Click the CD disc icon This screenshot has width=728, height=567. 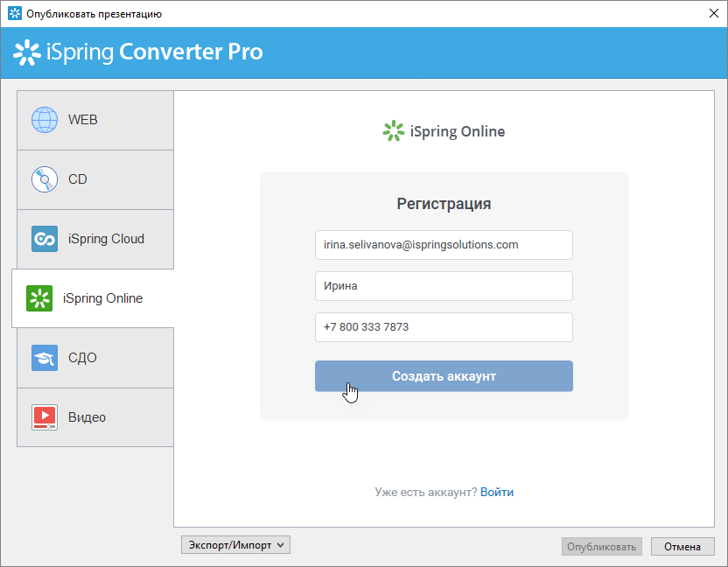pyautogui.click(x=45, y=179)
